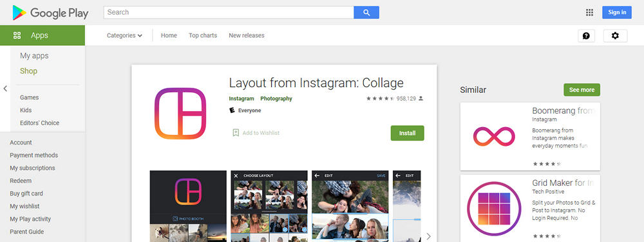The width and height of the screenshot is (644, 242).
Task: Click the Add to Wishlist bookmark icon
Action: 236,132
